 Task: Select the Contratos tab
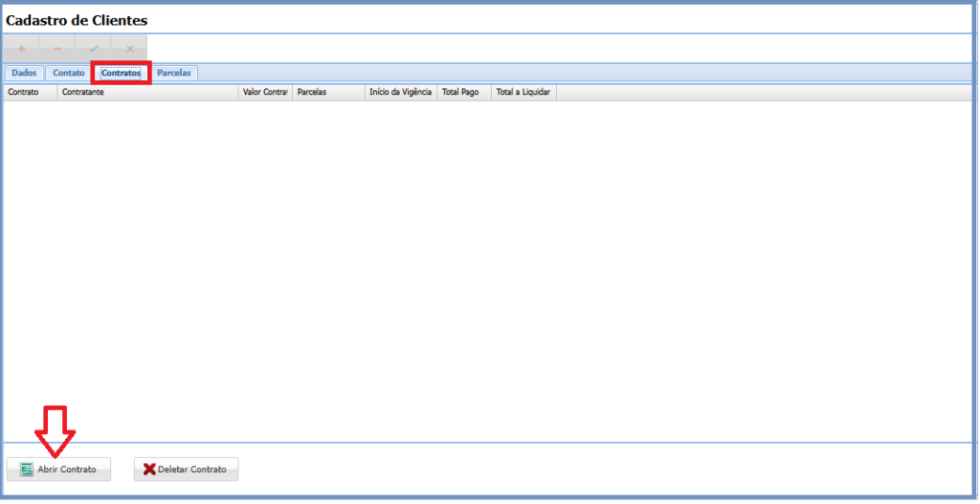122,73
